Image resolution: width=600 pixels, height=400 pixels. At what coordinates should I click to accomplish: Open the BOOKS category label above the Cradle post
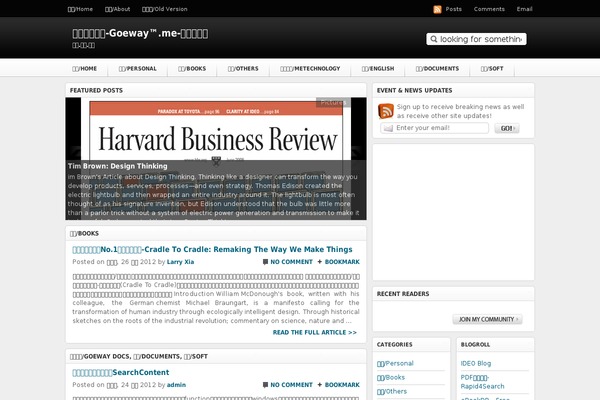(84, 233)
